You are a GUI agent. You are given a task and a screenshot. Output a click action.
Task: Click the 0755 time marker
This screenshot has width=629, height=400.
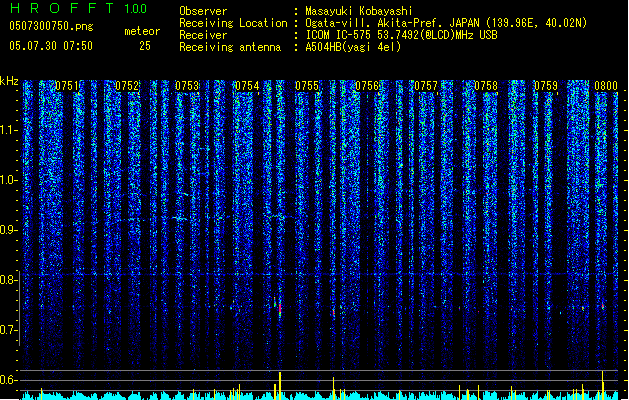click(x=307, y=86)
